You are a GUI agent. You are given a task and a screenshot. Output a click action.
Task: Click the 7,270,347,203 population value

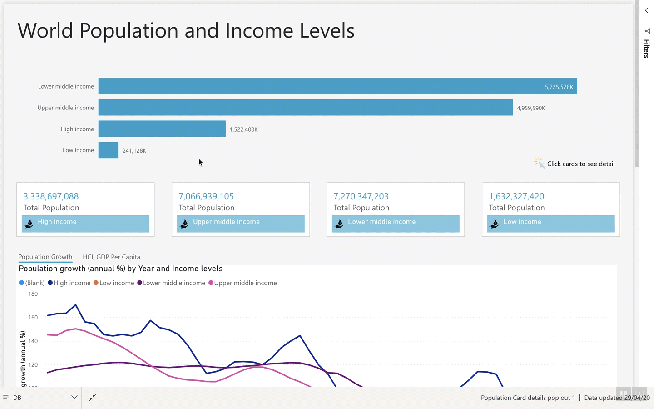coord(361,196)
